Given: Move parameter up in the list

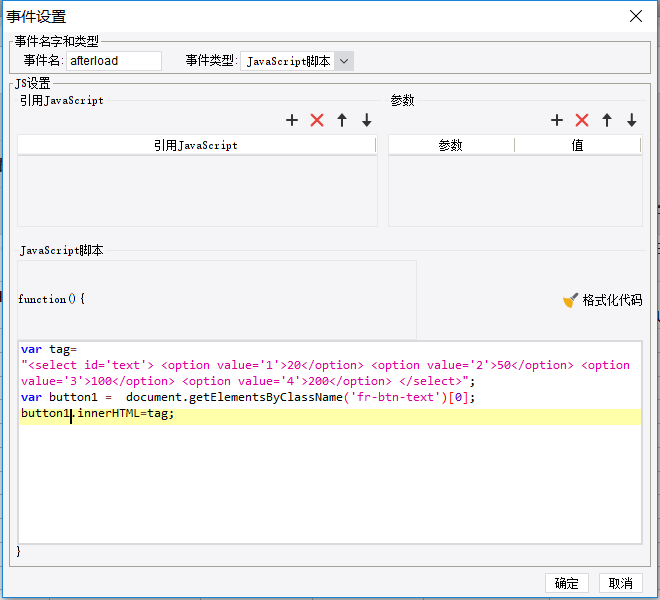Looking at the screenshot, I should [x=607, y=120].
